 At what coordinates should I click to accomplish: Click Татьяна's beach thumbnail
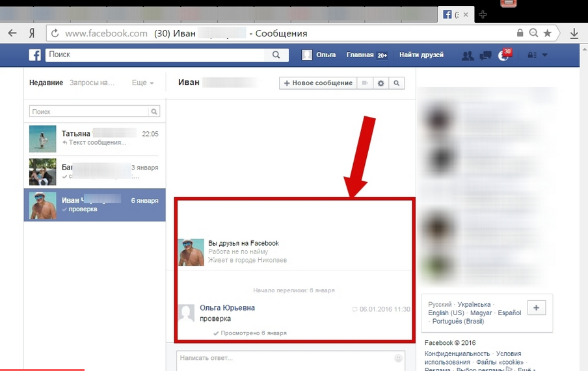point(43,139)
